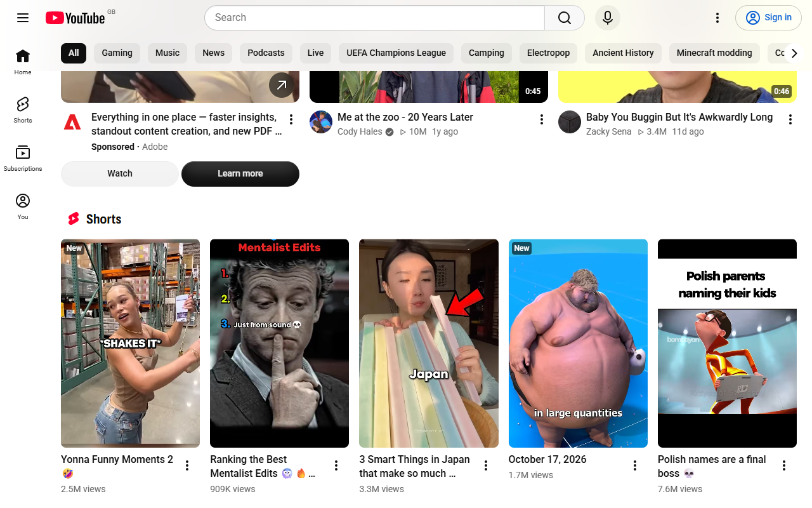Select the Gaming filter chip
The image size is (812, 508).
tap(117, 53)
